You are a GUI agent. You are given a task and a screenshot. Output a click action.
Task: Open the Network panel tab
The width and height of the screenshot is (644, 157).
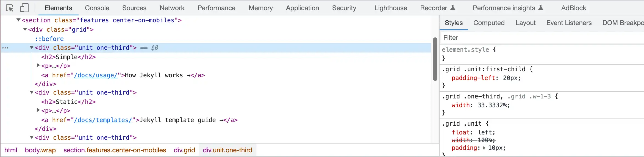172,8
